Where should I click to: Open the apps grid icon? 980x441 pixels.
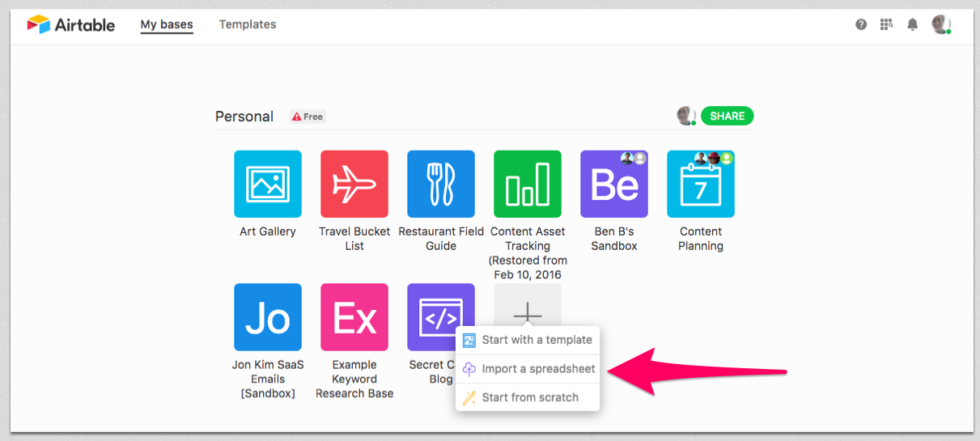(887, 24)
